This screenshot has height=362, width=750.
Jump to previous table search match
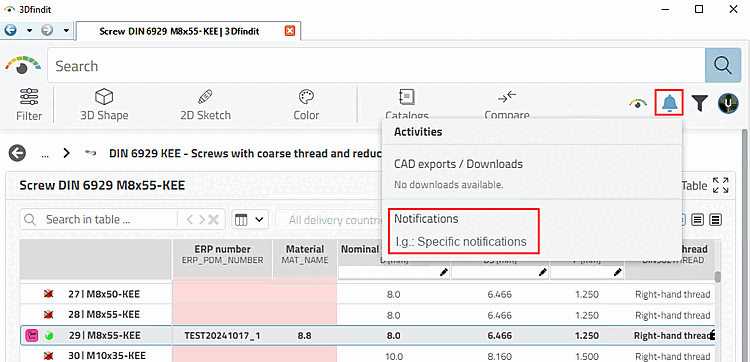[190, 220]
